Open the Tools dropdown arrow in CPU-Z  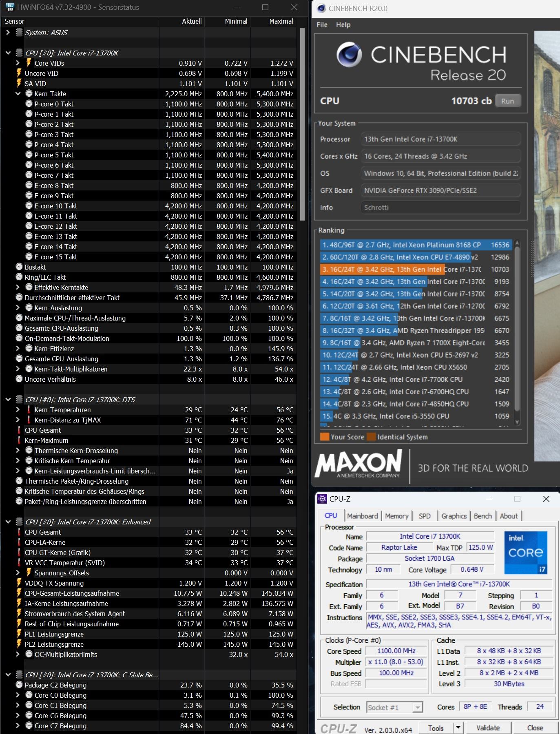458,728
